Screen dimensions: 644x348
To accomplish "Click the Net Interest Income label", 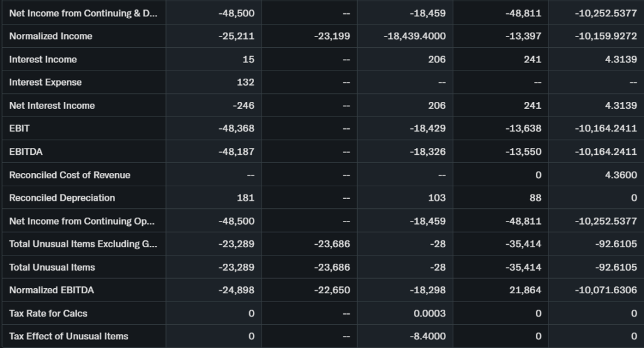I will click(x=52, y=106).
